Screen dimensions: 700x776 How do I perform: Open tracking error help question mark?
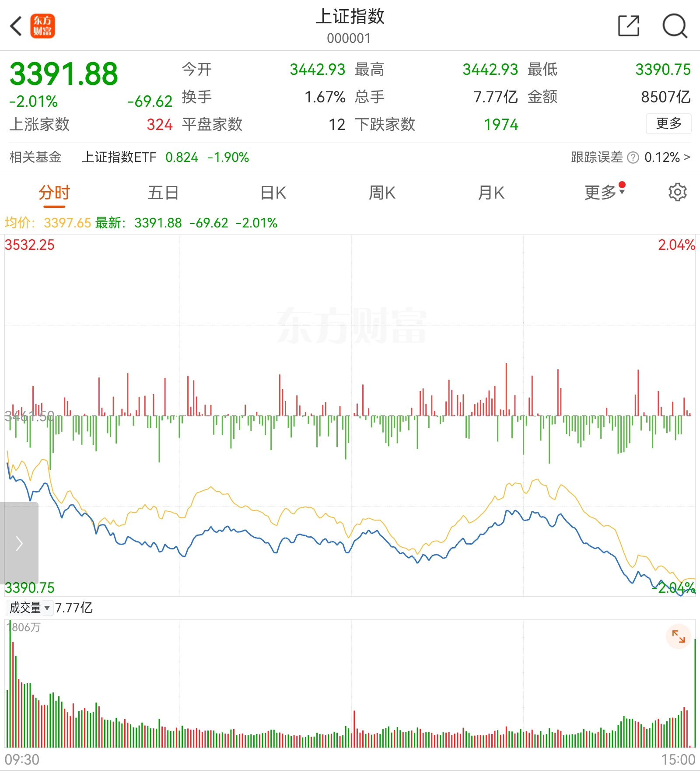click(x=632, y=158)
